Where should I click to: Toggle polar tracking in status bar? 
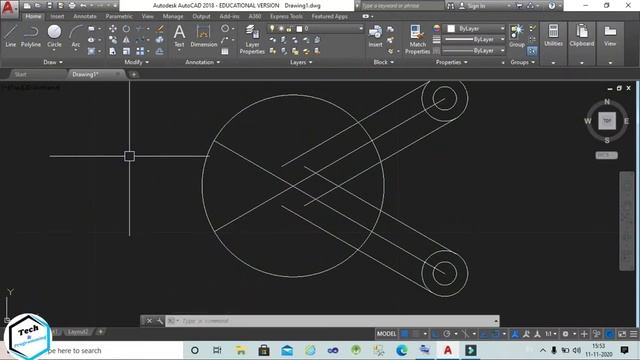447,334
